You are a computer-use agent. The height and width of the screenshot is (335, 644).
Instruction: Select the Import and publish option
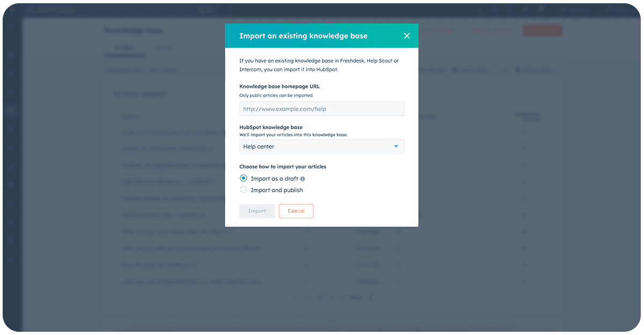point(244,190)
